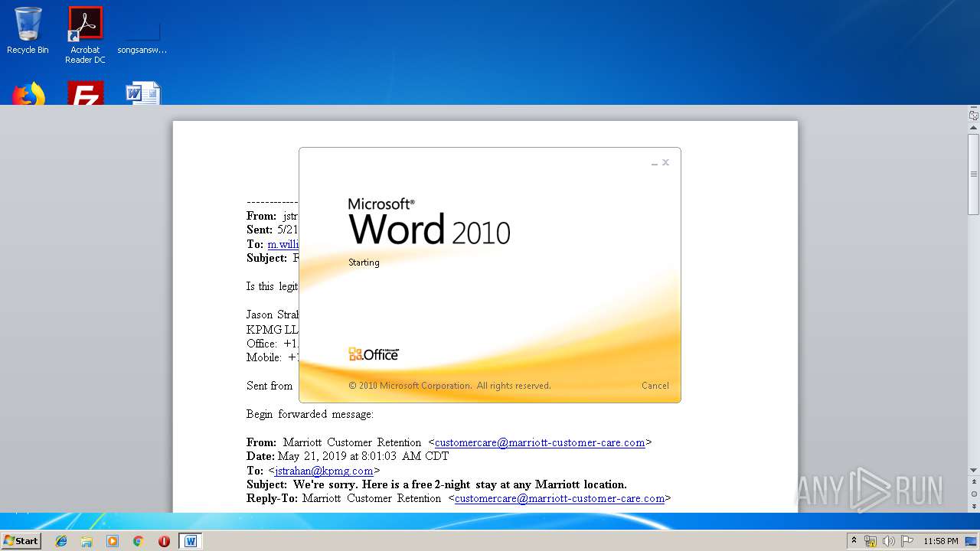Select the FileZilla desktop icon
The image size is (980, 551).
click(x=85, y=93)
